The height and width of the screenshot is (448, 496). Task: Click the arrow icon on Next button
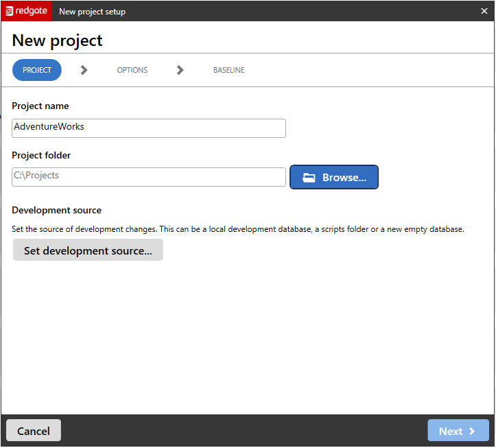(x=472, y=431)
